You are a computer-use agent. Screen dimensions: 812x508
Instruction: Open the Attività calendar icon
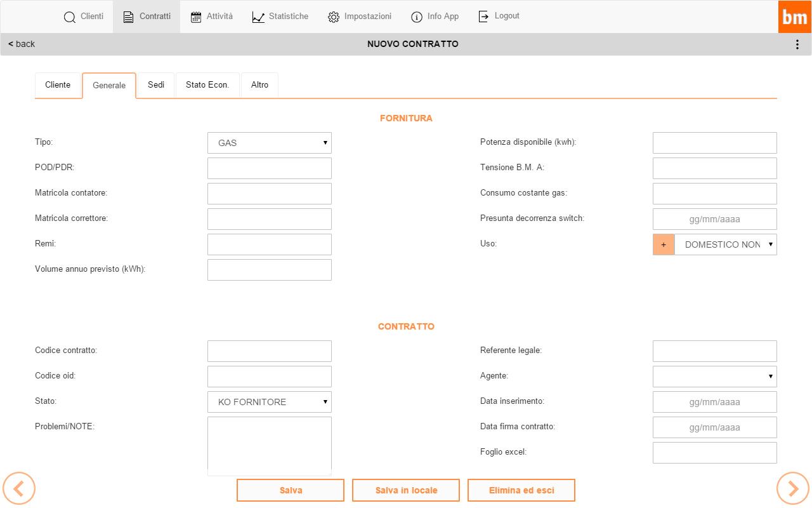(196, 17)
